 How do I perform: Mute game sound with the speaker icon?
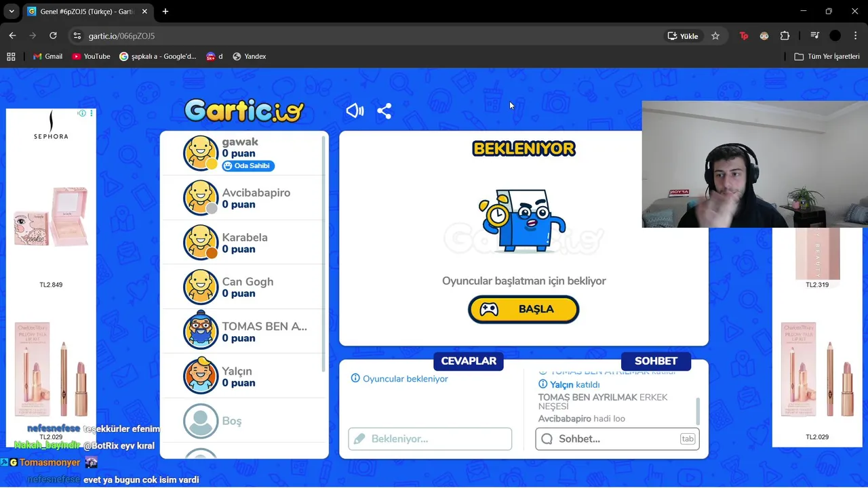pos(355,111)
